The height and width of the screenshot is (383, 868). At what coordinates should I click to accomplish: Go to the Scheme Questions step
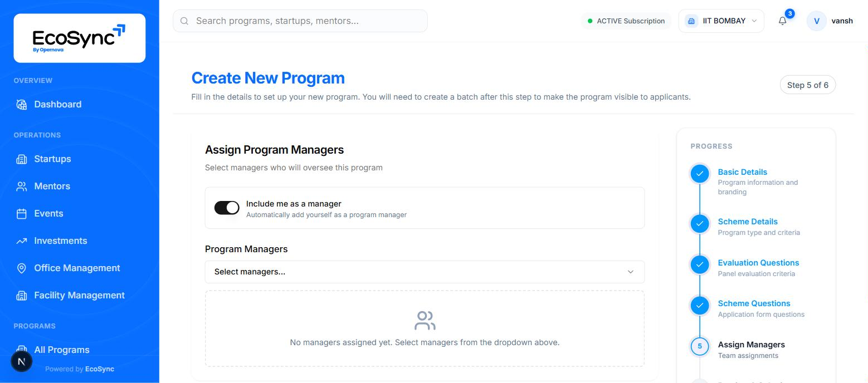click(754, 303)
